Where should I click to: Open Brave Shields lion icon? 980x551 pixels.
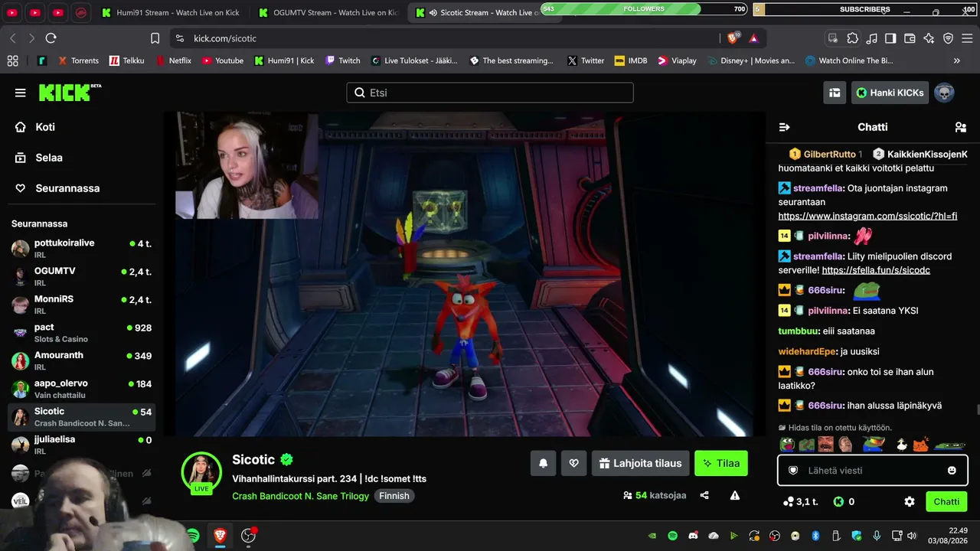pos(733,38)
